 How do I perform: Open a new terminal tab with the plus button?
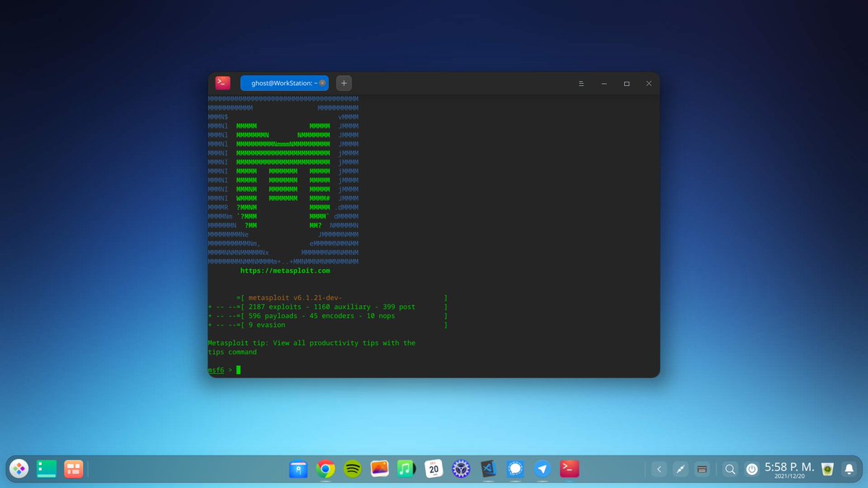tap(344, 83)
